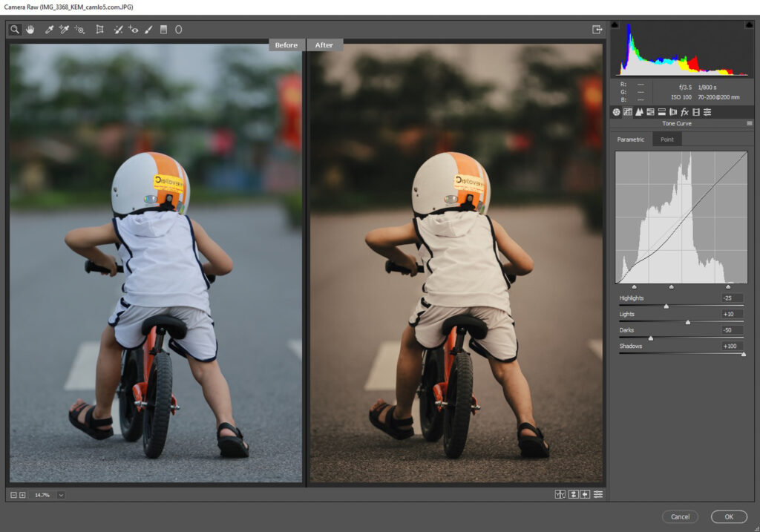Open the Lens Corrections panel icon
Screen dimensions: 760x532
tap(673, 112)
